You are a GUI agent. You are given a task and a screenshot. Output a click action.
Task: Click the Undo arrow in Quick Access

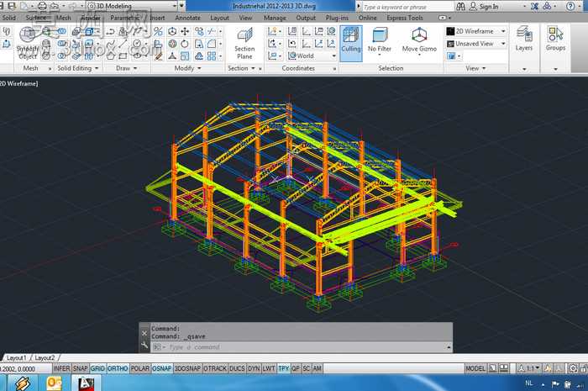point(55,6)
